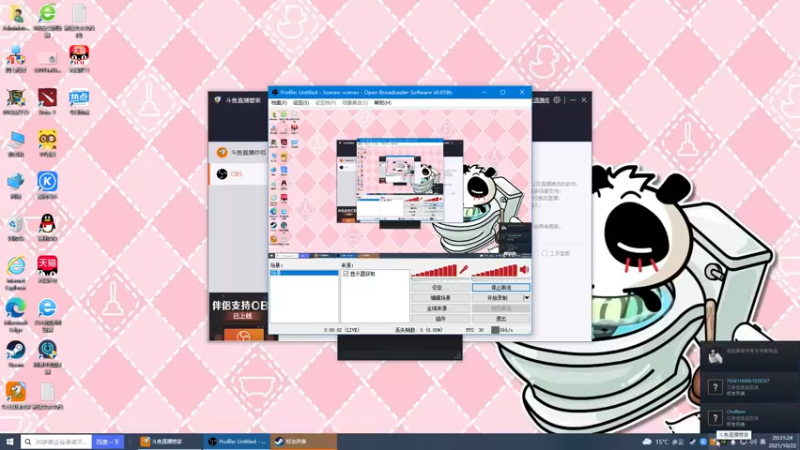This screenshot has width=800, height=450.
Task: Open the QQ penguin desktop icon
Action: pyautogui.click(x=47, y=227)
